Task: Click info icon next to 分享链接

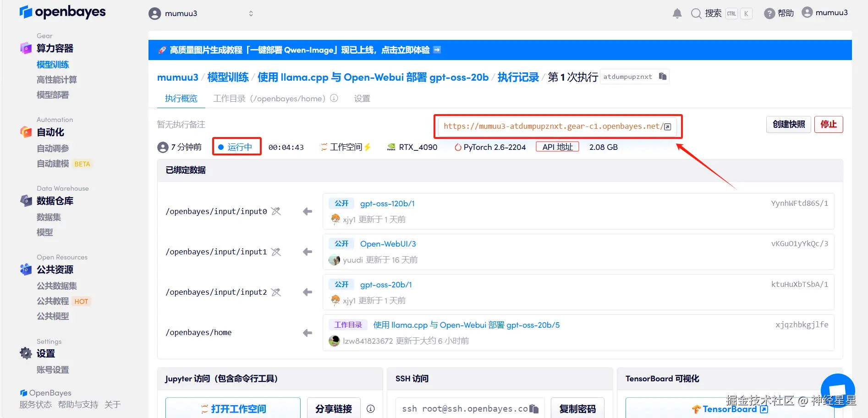Action: (x=371, y=408)
